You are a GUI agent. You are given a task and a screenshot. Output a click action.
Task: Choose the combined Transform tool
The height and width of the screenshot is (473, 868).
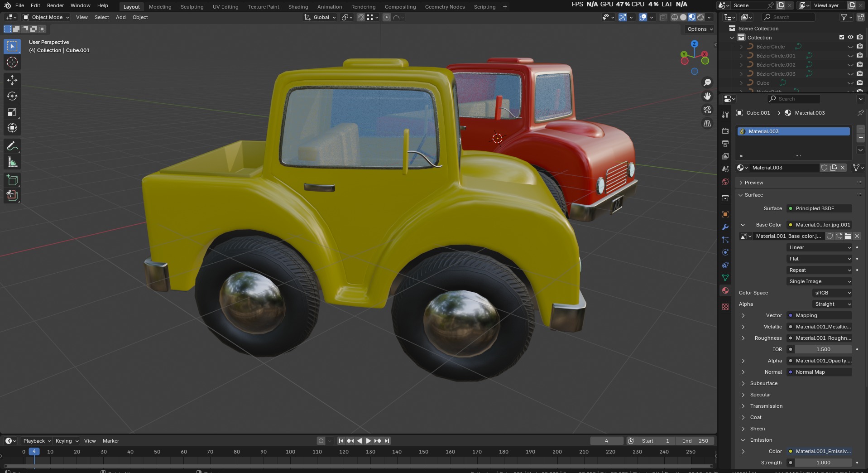[x=12, y=128]
